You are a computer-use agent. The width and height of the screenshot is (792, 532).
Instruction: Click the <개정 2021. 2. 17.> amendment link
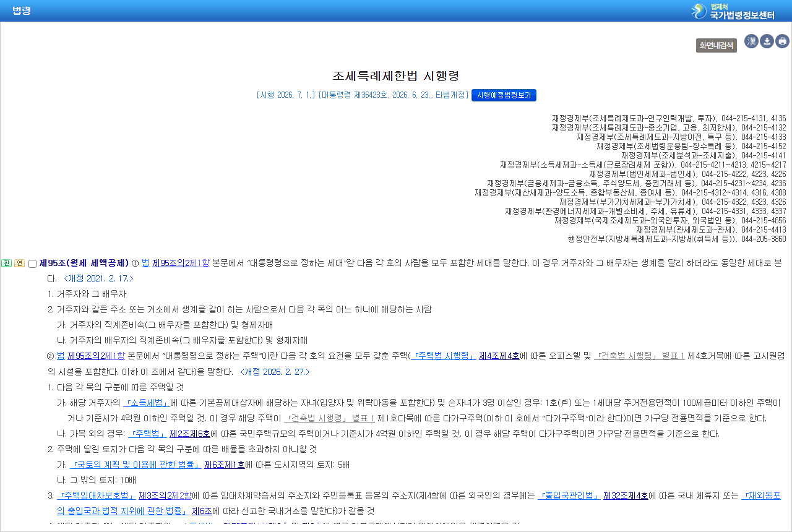click(98, 278)
